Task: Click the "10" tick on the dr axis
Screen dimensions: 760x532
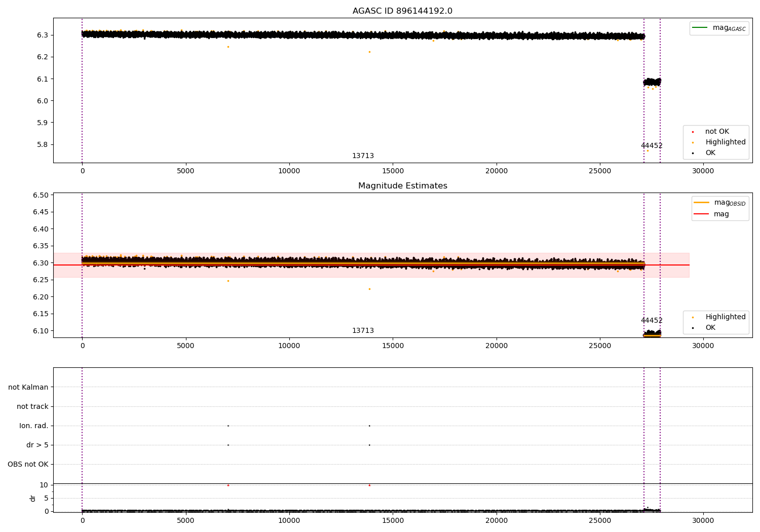Action: tap(44, 485)
